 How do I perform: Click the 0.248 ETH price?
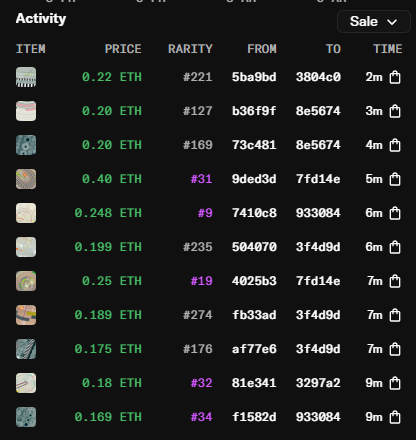click(x=108, y=213)
